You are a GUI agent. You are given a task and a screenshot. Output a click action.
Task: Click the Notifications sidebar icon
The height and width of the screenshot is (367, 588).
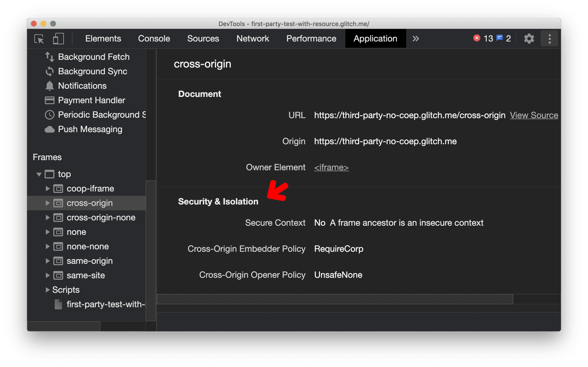coord(48,86)
